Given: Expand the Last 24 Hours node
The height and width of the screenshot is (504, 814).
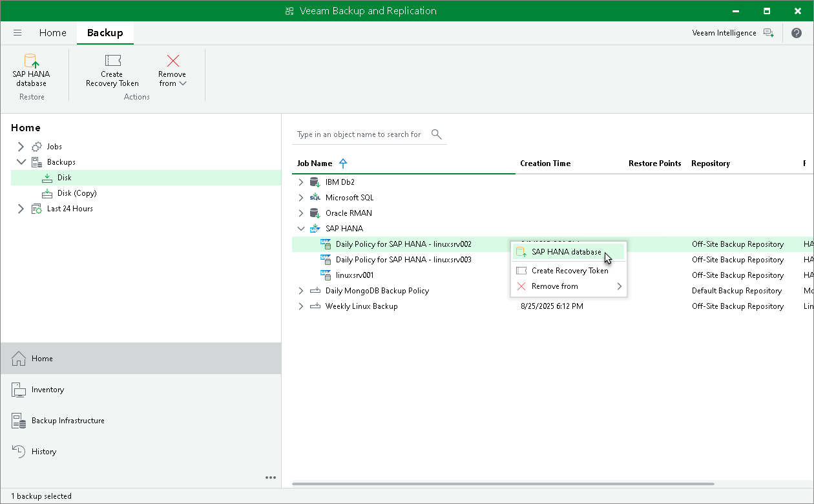Looking at the screenshot, I should [x=21, y=209].
